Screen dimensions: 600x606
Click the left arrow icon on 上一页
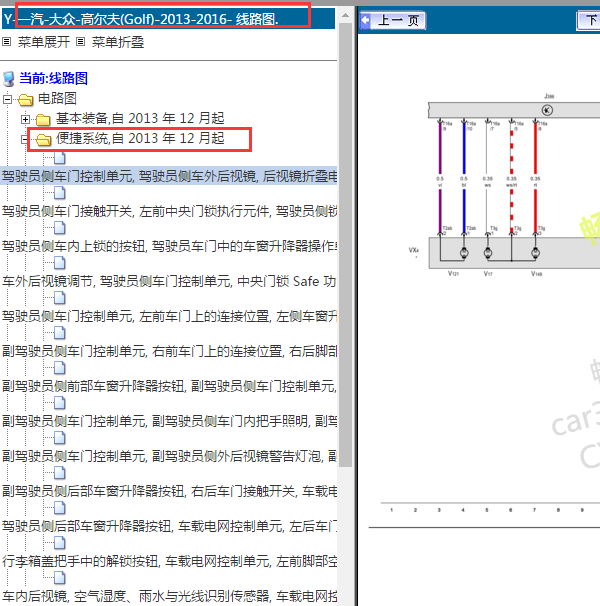pos(366,20)
